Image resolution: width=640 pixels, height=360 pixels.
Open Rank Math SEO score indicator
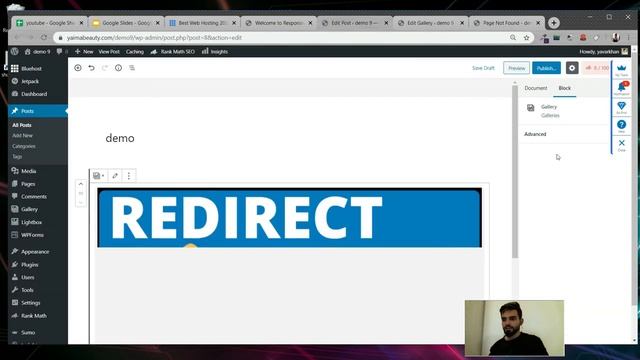pos(597,68)
